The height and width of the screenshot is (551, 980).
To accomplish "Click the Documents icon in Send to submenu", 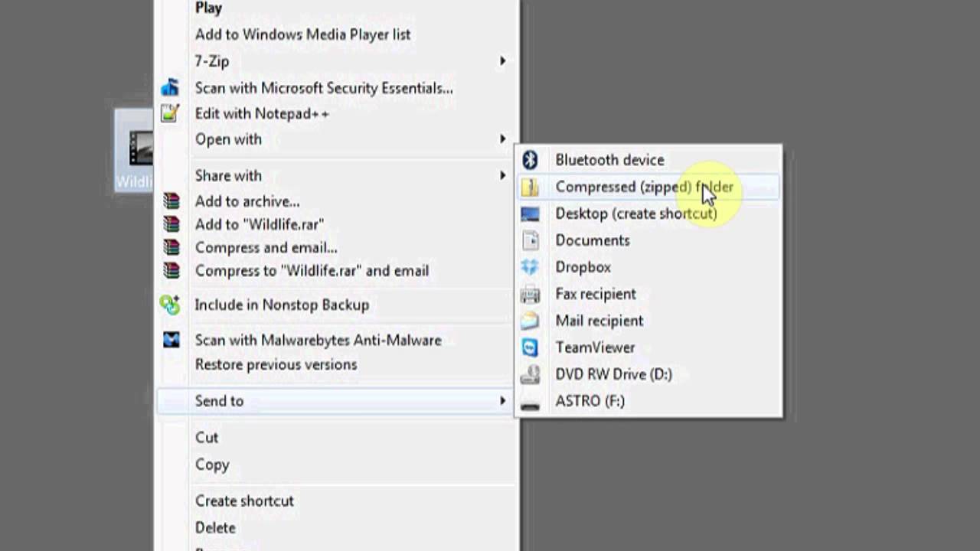I will pyautogui.click(x=530, y=240).
